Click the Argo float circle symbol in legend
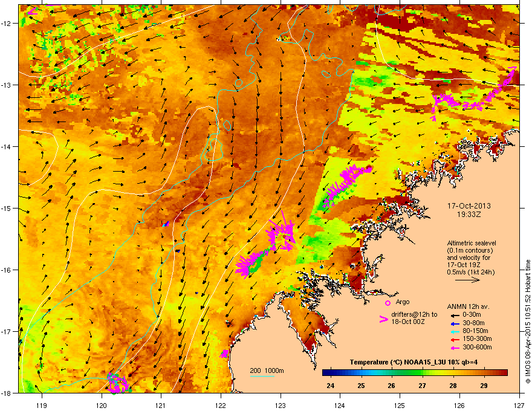Image resolution: width=532 pixels, height=411 pixels. tap(388, 303)
